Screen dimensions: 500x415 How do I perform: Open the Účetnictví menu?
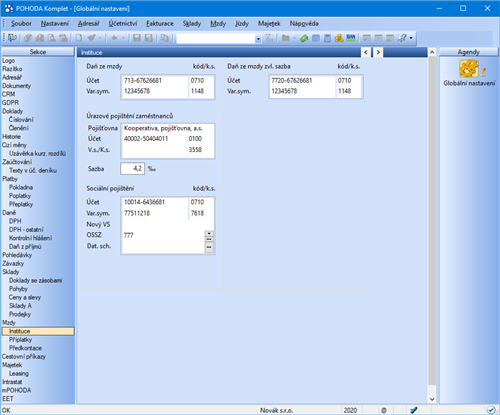tap(123, 24)
